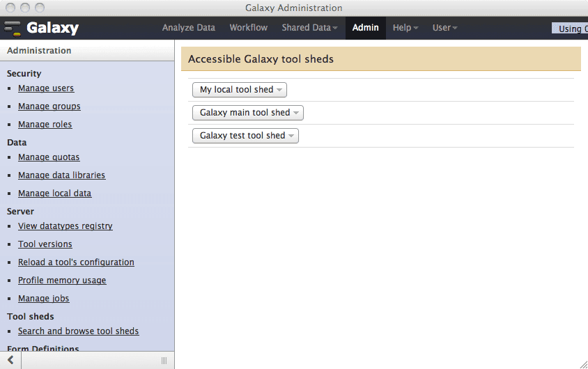Open Manage quotas page
Image resolution: width=588 pixels, height=369 pixels.
(x=49, y=157)
